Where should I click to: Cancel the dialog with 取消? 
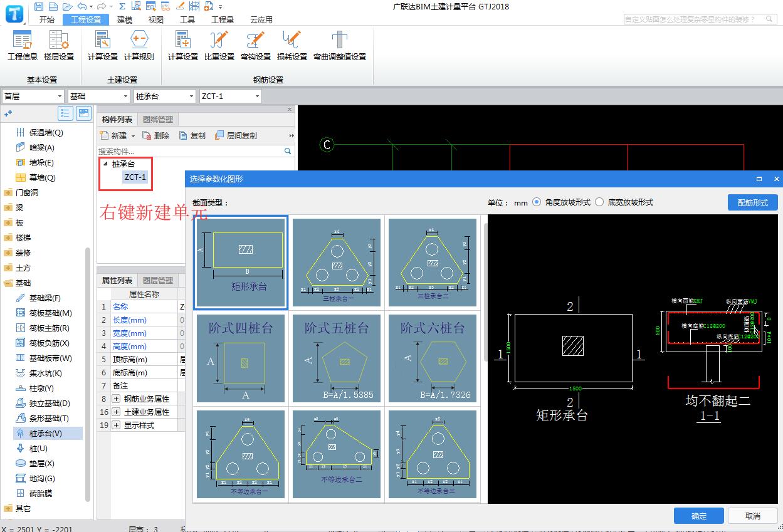[753, 516]
